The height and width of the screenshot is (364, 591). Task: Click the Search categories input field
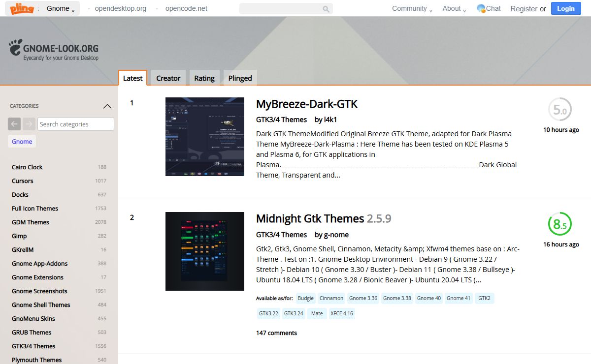click(76, 124)
